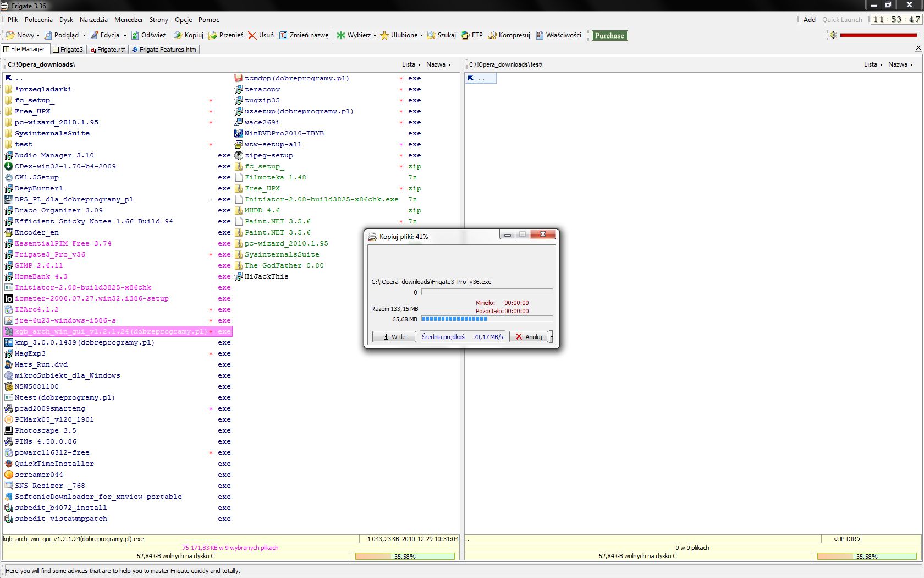Expand Ulubione dropdown arrow
Image resolution: width=924 pixels, height=578 pixels.
pos(421,35)
